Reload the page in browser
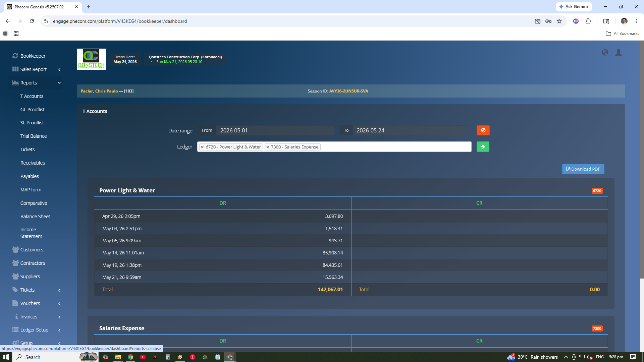 pyautogui.click(x=32, y=21)
